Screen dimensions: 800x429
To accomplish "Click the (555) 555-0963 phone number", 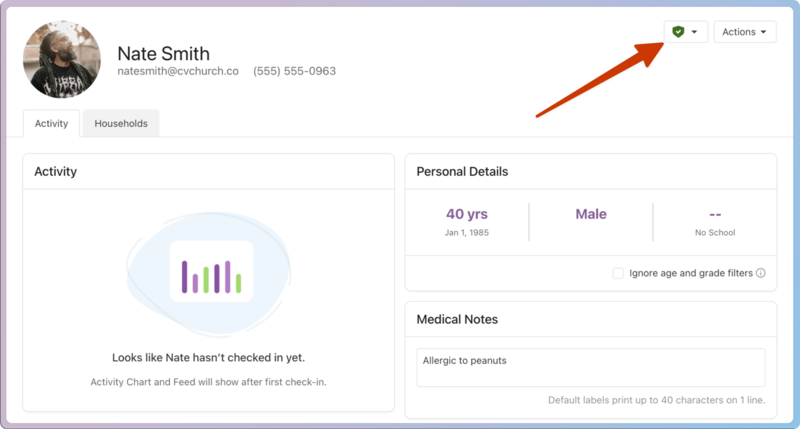I will pos(294,72).
